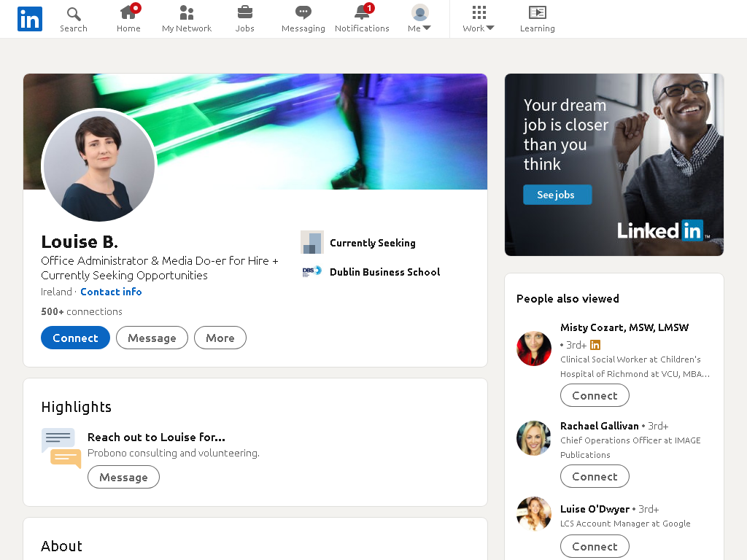The height and width of the screenshot is (560, 747).
Task: Open the More options button
Action: 220,338
